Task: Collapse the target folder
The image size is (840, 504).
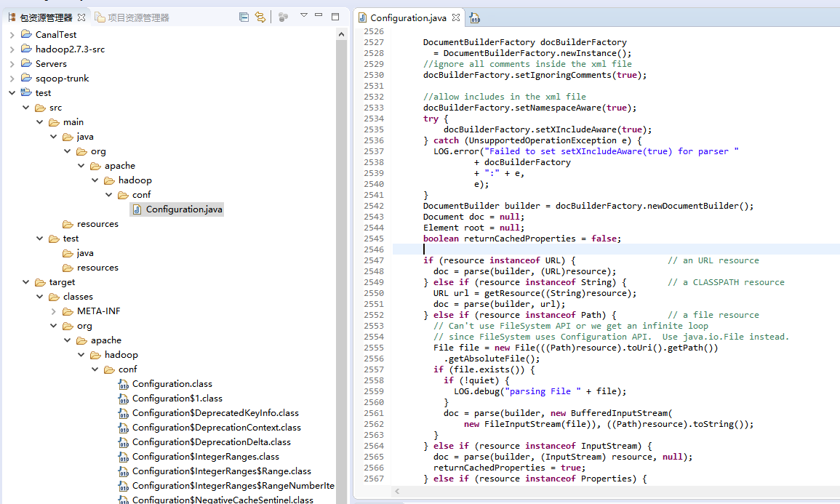Action: 25,281
